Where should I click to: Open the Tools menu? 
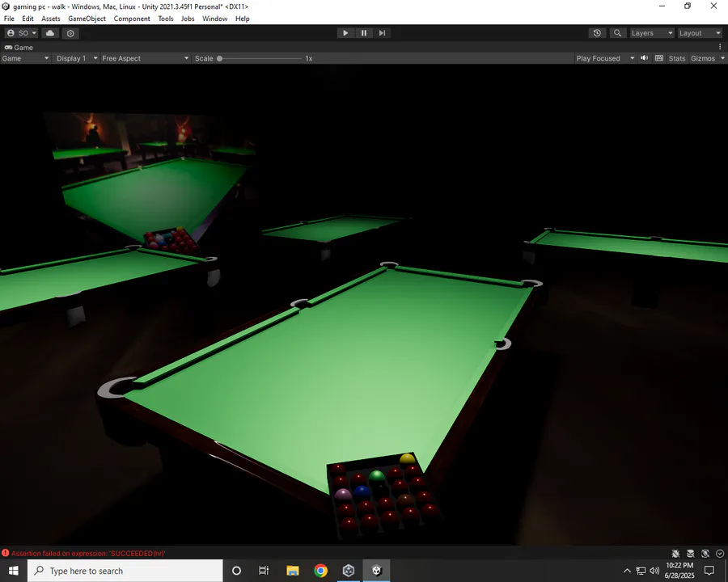(x=166, y=19)
